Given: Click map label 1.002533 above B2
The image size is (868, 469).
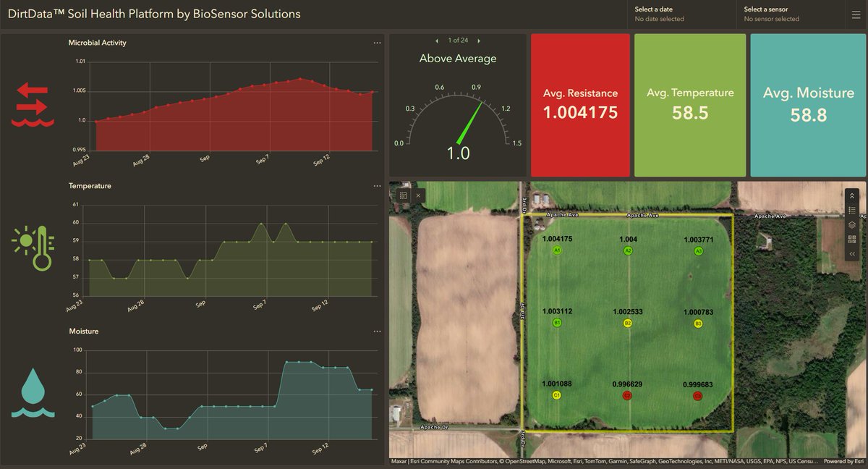Looking at the screenshot, I should click(x=628, y=312).
